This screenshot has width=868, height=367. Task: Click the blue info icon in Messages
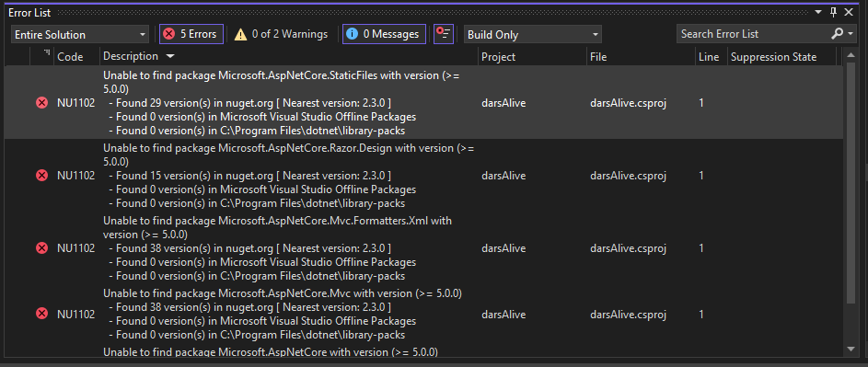point(352,34)
